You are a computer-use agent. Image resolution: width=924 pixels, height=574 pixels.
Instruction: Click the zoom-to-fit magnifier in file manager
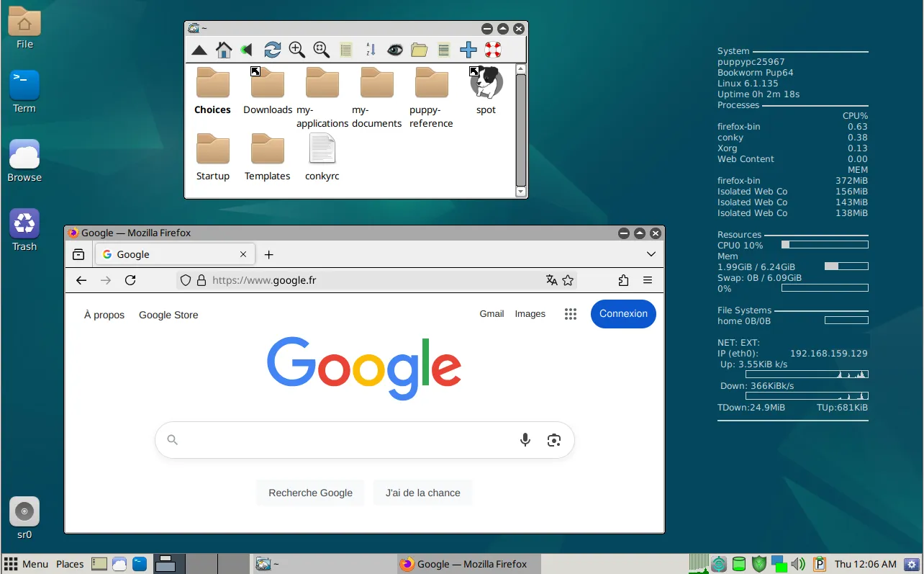[321, 50]
